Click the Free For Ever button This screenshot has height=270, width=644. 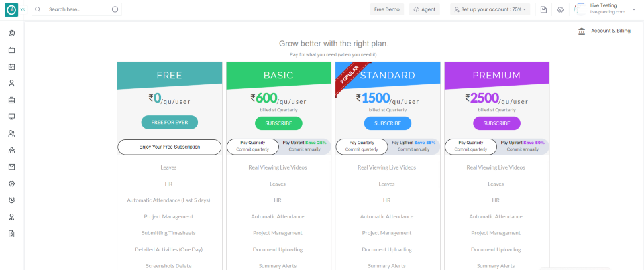170,122
